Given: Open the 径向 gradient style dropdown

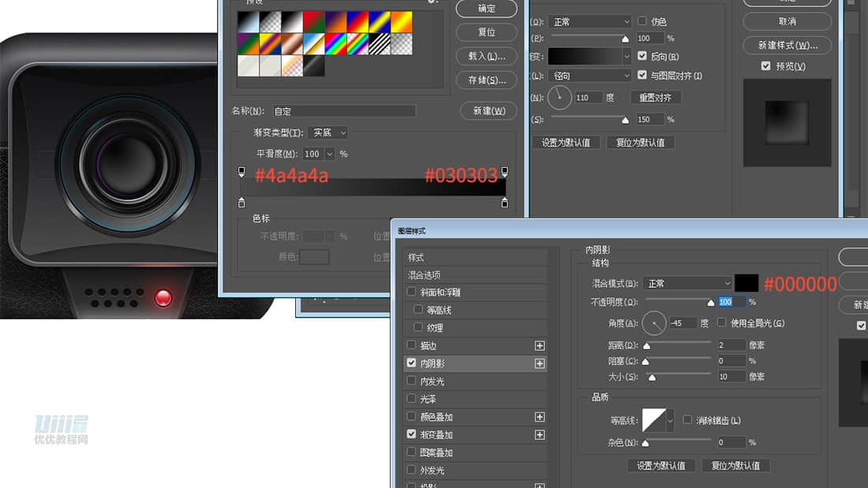Looking at the screenshot, I should click(x=589, y=75).
